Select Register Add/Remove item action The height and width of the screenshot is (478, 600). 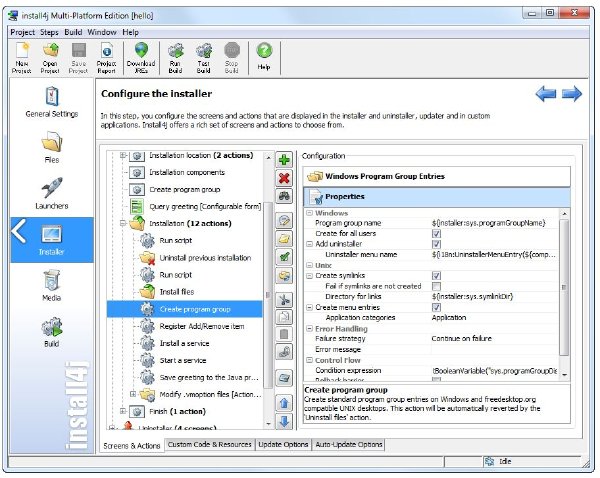(202, 326)
